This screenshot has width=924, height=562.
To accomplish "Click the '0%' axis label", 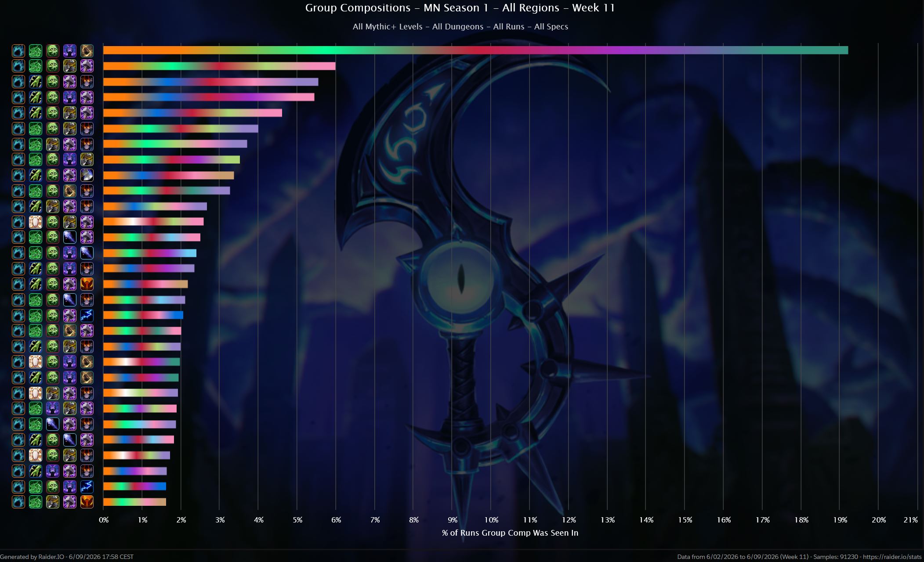I will click(104, 520).
